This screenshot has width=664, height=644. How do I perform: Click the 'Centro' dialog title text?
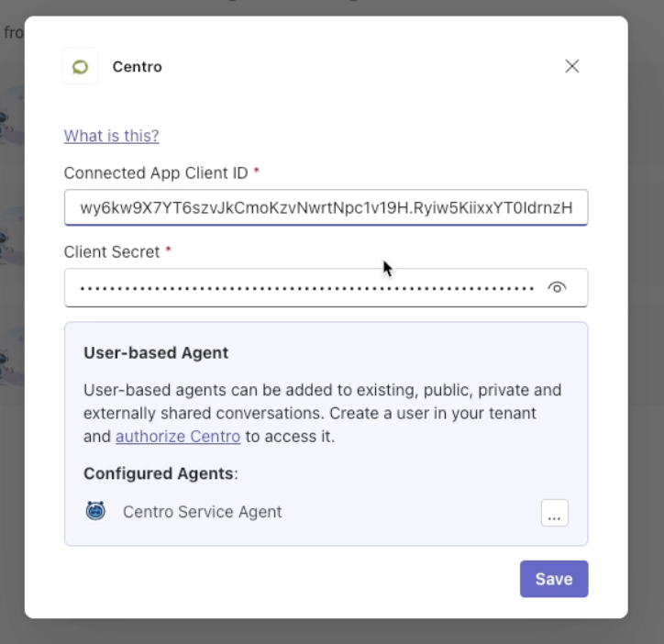138,67
